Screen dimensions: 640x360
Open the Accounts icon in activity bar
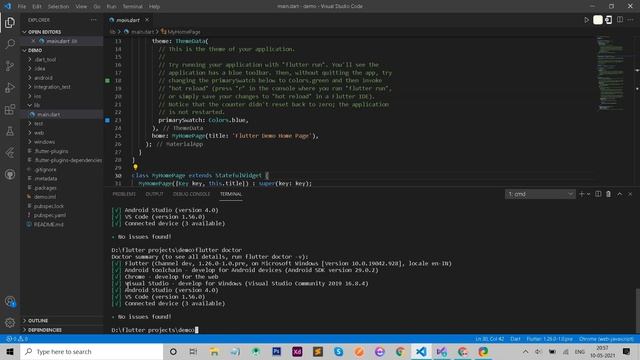[x=10, y=302]
